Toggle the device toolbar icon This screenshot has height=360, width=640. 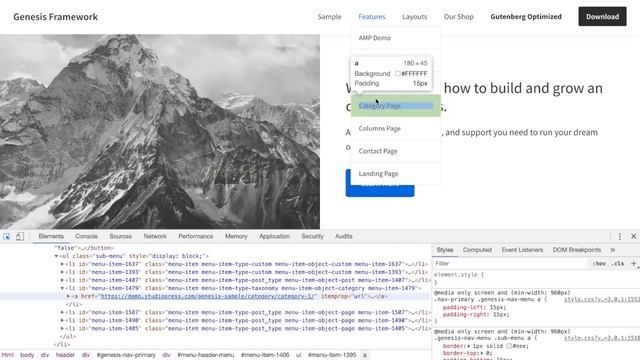coord(20,236)
